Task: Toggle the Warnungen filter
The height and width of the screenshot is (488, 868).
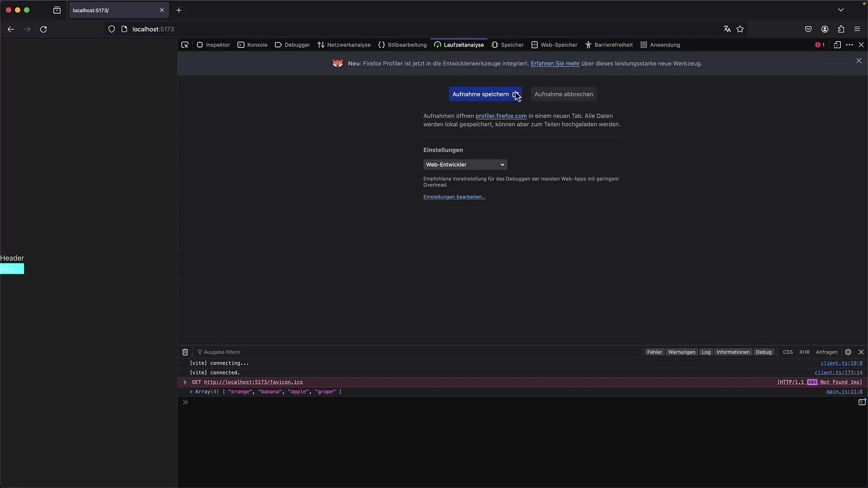Action: click(682, 352)
